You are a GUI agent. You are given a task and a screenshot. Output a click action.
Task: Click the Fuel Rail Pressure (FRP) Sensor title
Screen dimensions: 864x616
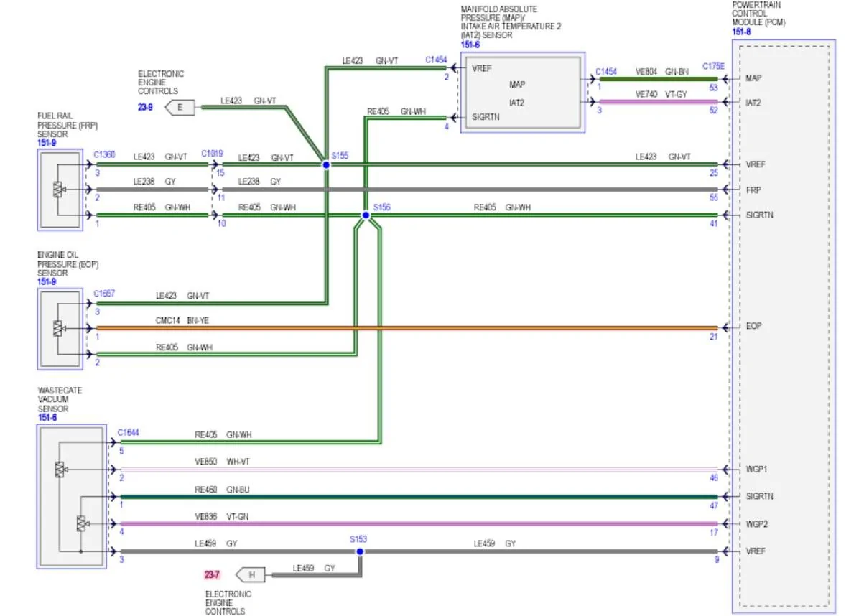[x=68, y=124]
